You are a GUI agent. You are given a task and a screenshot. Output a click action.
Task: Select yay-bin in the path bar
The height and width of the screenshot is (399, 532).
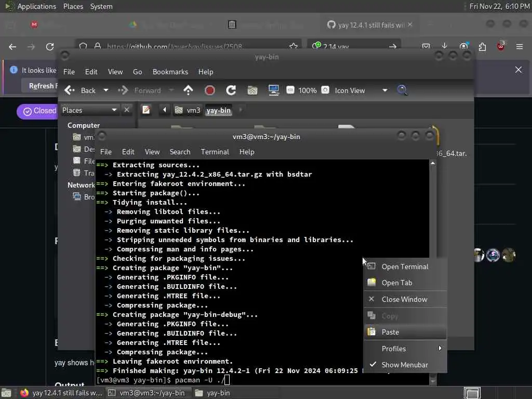pyautogui.click(x=219, y=110)
